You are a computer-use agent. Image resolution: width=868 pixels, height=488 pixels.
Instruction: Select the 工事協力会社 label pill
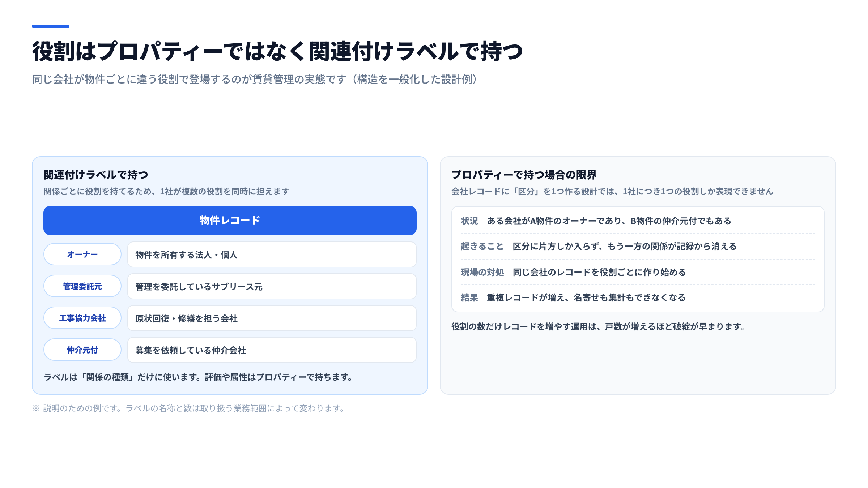pos(82,318)
